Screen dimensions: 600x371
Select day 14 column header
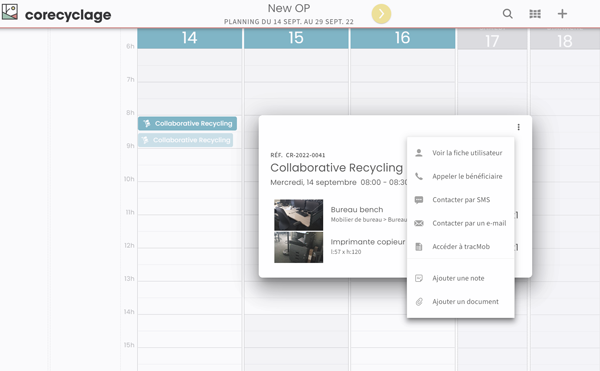[189, 38]
